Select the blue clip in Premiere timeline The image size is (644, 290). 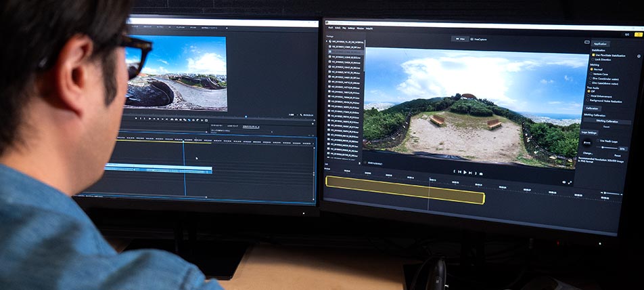click(x=159, y=168)
